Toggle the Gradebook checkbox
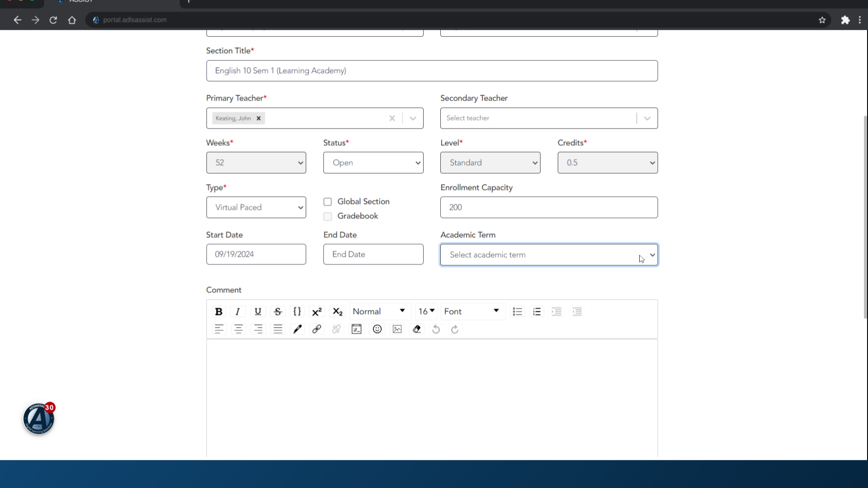This screenshot has width=868, height=488. pos(328,216)
